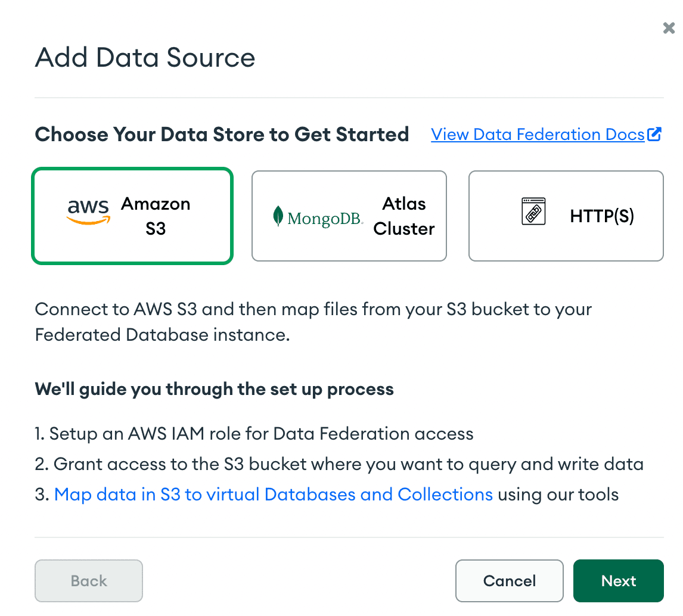This screenshot has width=683, height=616.
Task: Choose the 'Atlas Cluster' option label
Action: [x=404, y=216]
